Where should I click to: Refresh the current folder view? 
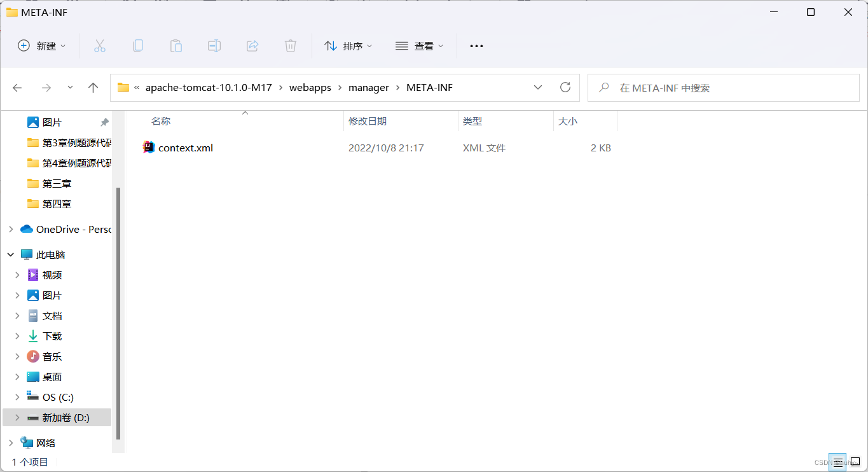(565, 87)
